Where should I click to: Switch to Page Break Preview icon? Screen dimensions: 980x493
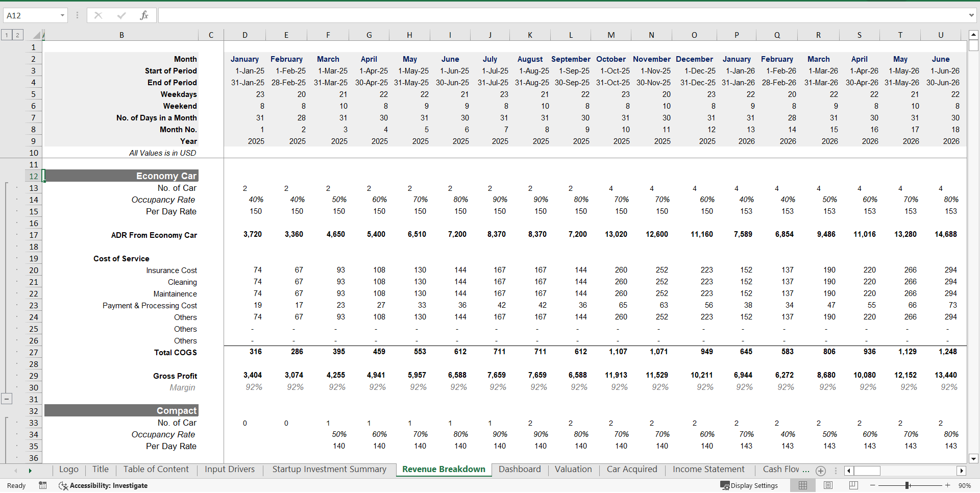[x=853, y=485]
